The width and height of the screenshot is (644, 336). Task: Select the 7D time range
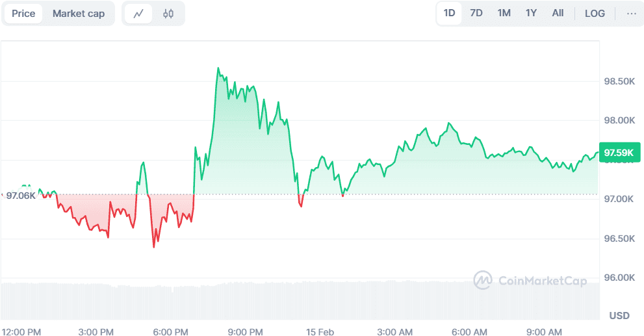[476, 14]
